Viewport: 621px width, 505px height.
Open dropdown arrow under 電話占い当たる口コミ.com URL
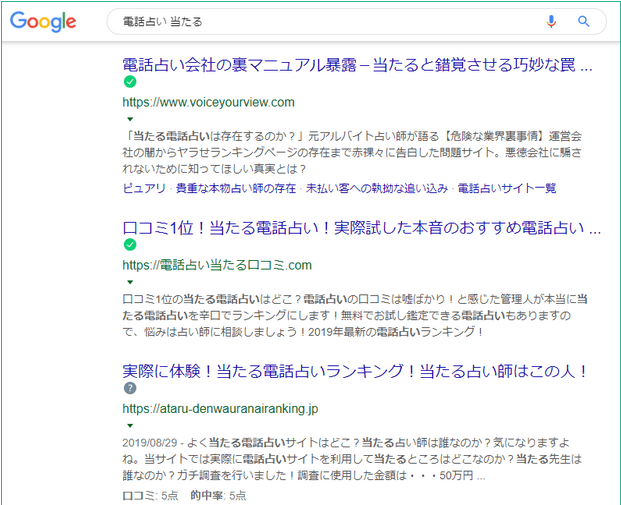point(130,282)
